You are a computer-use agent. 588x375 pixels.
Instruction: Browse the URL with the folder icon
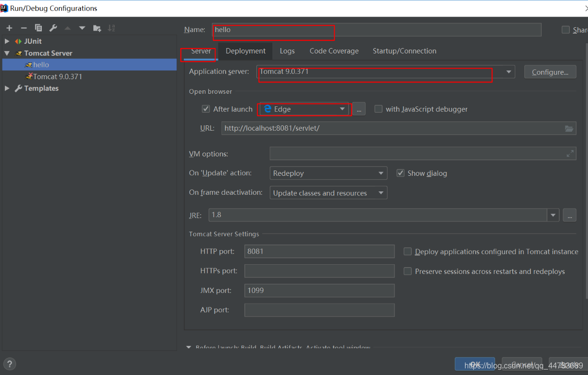pos(569,128)
